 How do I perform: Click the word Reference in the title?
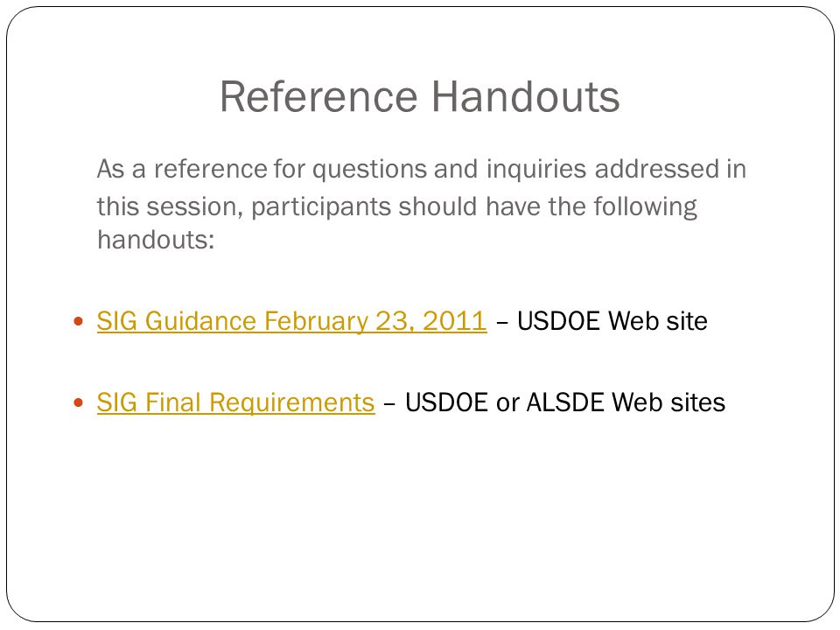click(x=318, y=96)
